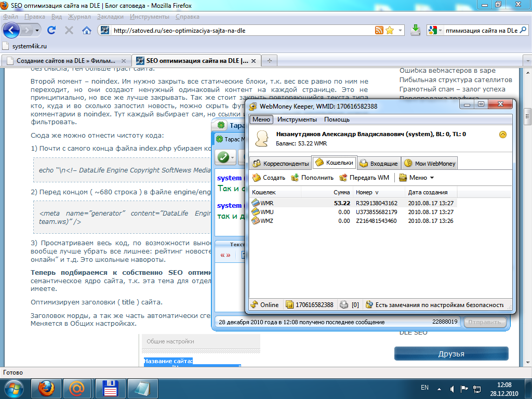Open Windows Start button
Viewport: 532px width, 399px height.
coord(14,389)
